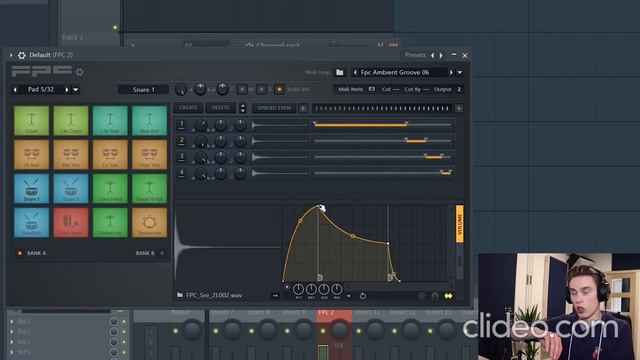Open envelope options dropdown after REL knob

point(349,296)
